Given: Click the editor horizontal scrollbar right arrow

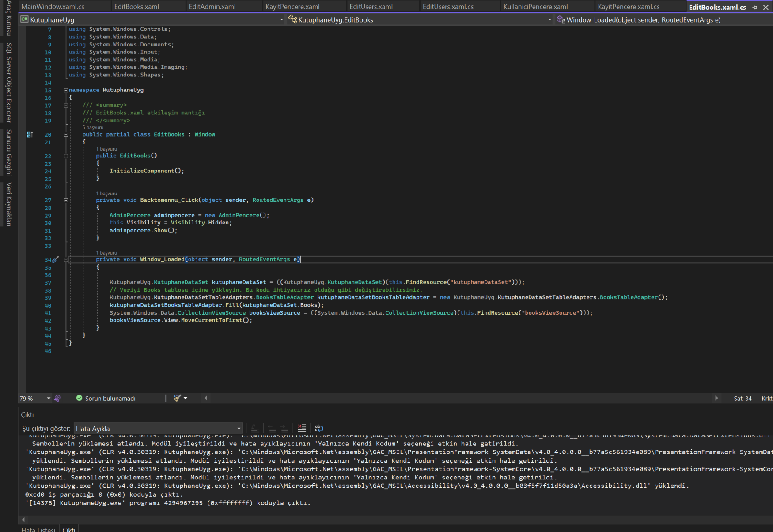Looking at the screenshot, I should 716,398.
